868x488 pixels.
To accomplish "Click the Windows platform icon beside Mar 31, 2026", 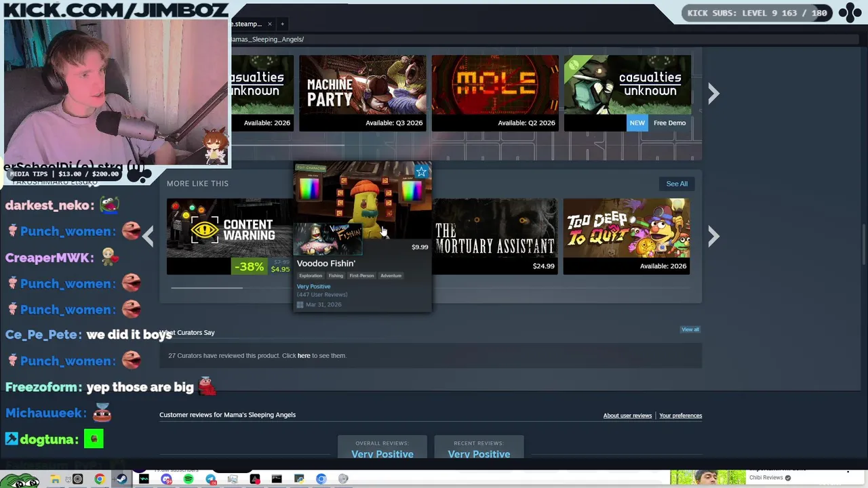I will pyautogui.click(x=300, y=305).
